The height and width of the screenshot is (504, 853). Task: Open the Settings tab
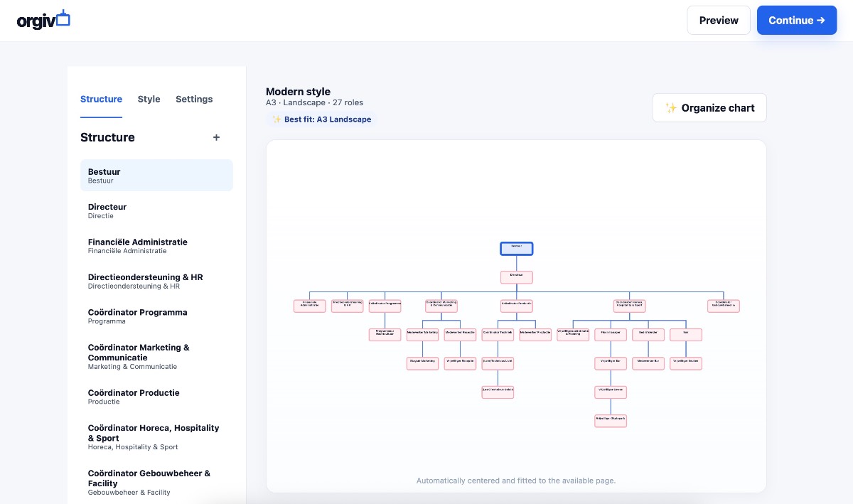(194, 99)
